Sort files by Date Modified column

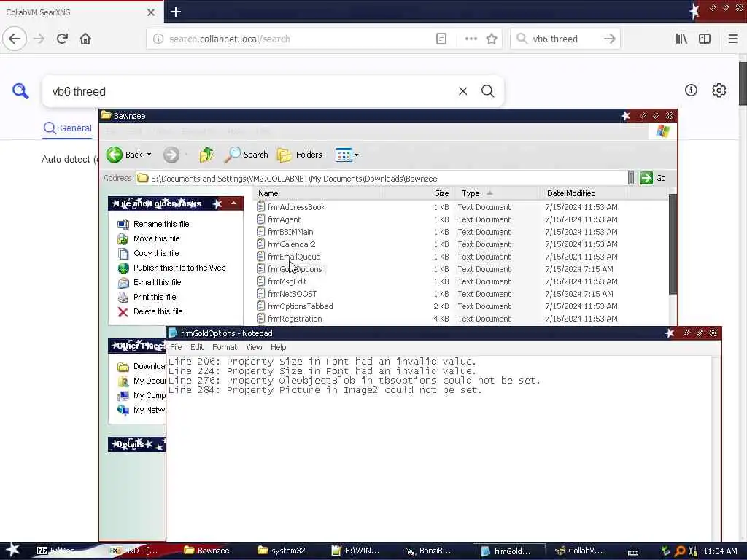tap(583, 193)
